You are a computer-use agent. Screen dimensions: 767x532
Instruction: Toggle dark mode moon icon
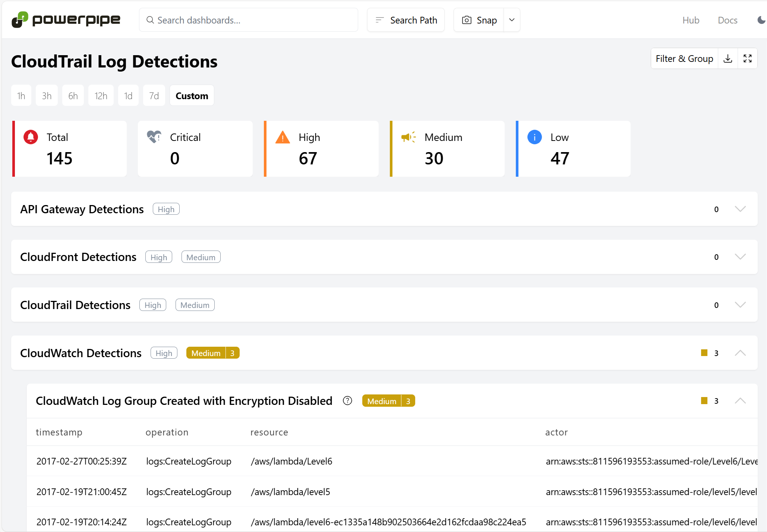pyautogui.click(x=761, y=20)
